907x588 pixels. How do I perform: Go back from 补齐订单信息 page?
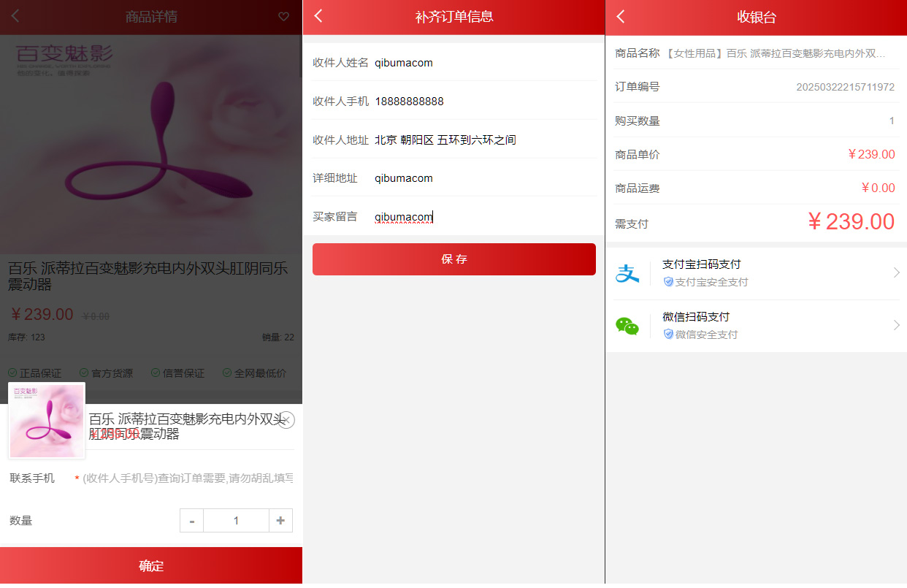pyautogui.click(x=318, y=16)
